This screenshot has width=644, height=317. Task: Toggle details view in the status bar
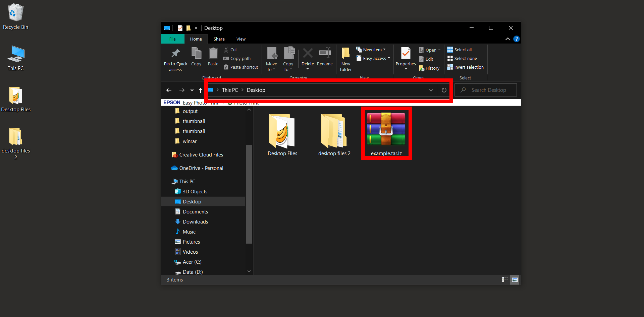505,279
